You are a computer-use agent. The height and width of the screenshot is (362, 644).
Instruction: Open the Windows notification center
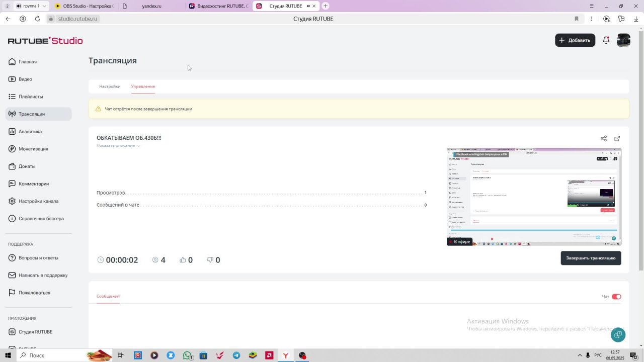click(x=634, y=355)
